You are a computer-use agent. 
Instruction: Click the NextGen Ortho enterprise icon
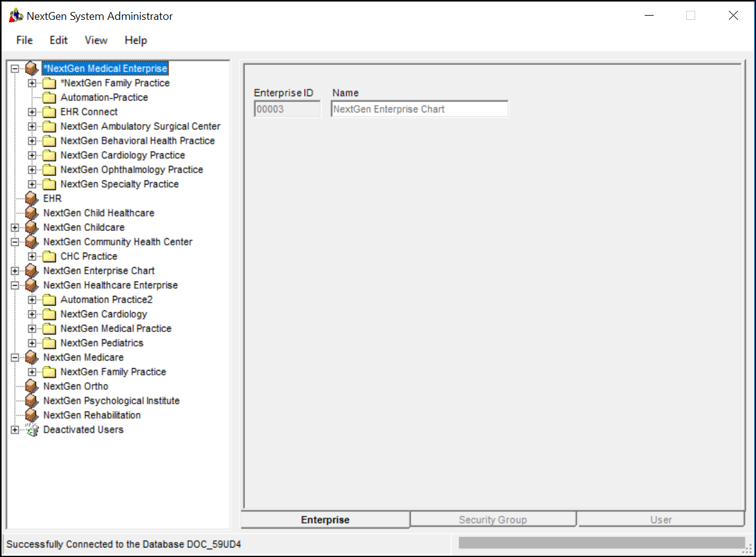pyautogui.click(x=32, y=386)
